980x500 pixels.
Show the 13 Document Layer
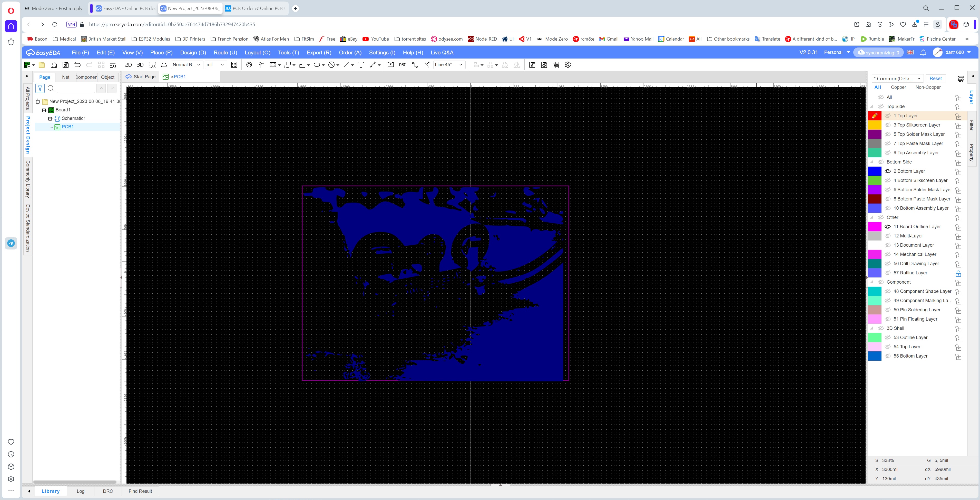point(888,245)
